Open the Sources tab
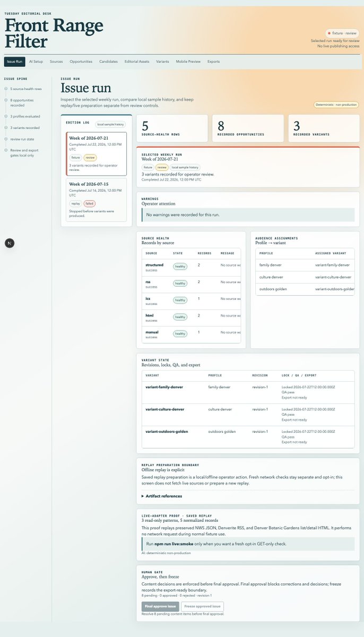This screenshot has height=637, width=364. (56, 62)
